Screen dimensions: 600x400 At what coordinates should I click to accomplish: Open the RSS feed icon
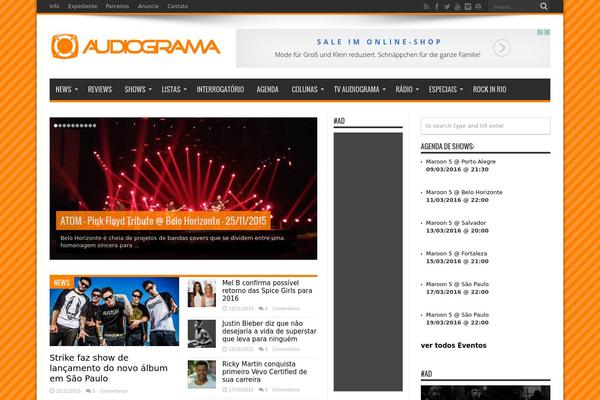tap(426, 7)
